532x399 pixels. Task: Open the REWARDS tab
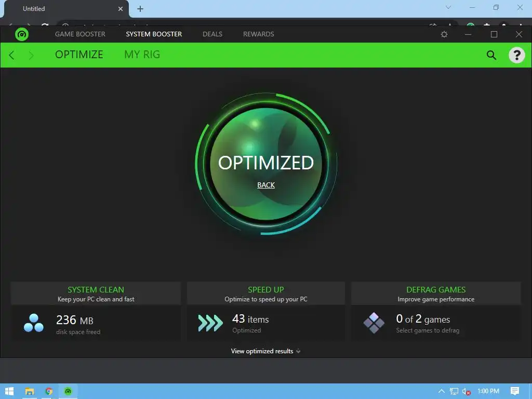pyautogui.click(x=259, y=34)
